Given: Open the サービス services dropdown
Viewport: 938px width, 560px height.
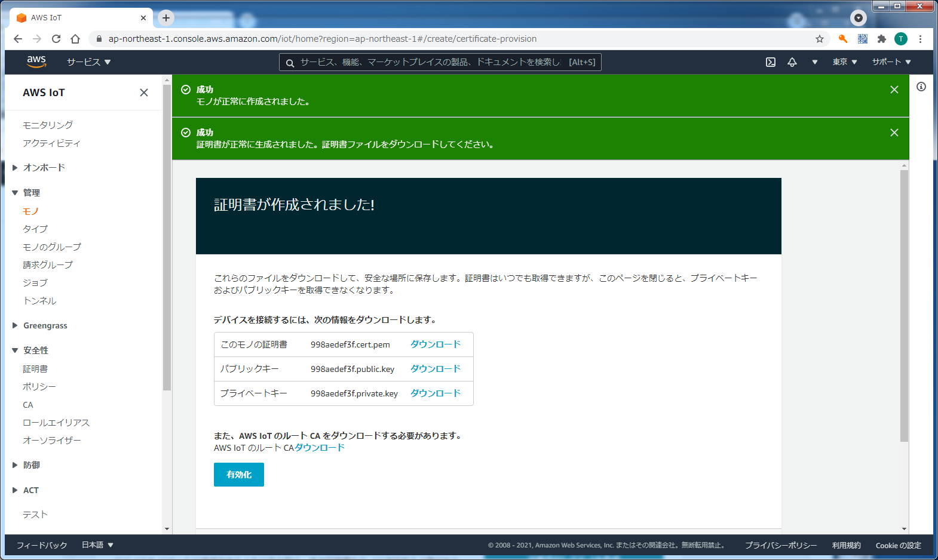Looking at the screenshot, I should tap(88, 62).
